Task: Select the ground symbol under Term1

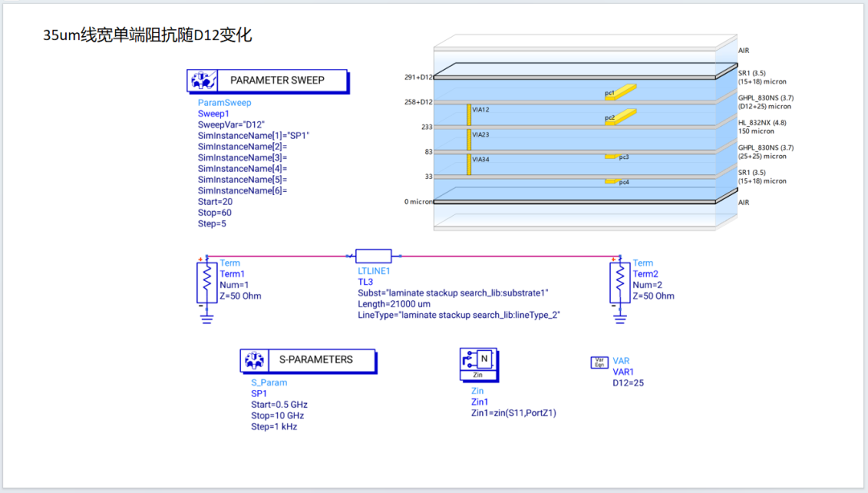Action: pos(207,317)
